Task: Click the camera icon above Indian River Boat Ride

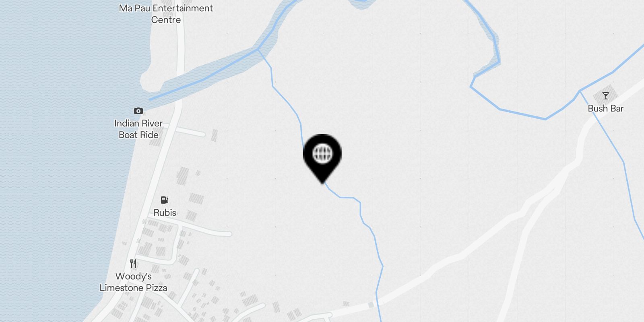Action: [138, 111]
